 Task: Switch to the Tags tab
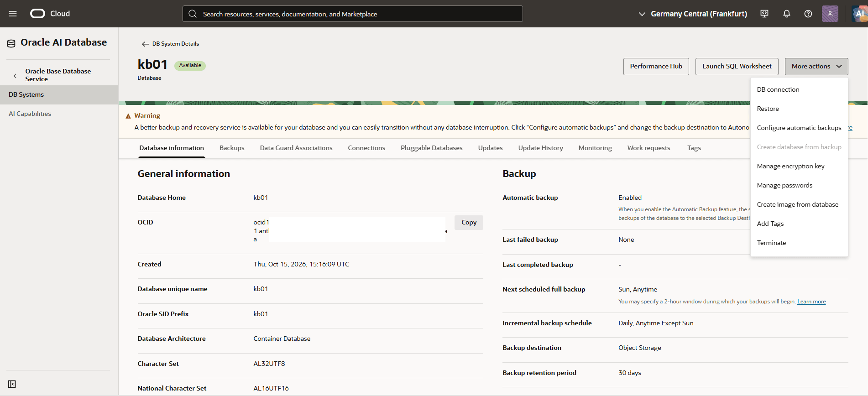tap(694, 148)
